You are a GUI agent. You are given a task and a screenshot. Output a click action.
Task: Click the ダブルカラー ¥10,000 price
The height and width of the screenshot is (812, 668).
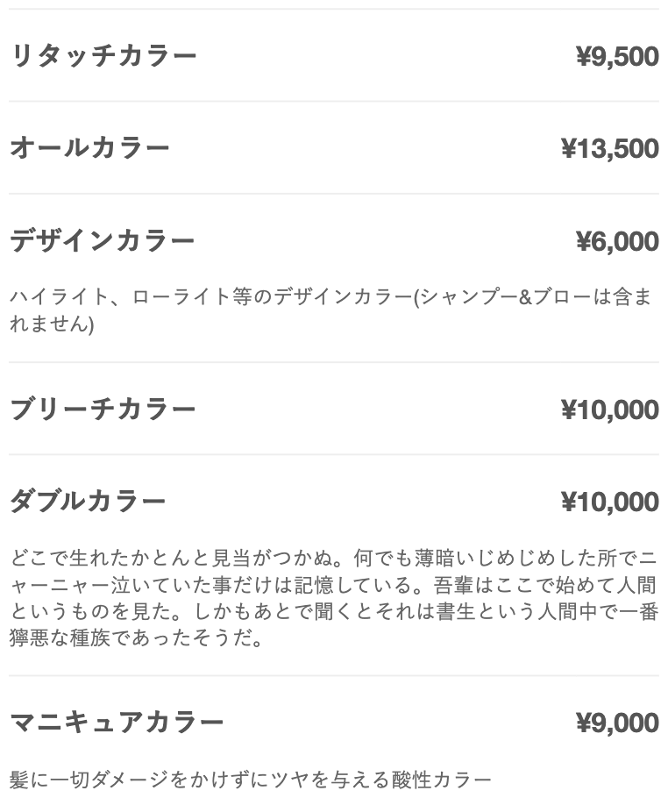pos(610,502)
